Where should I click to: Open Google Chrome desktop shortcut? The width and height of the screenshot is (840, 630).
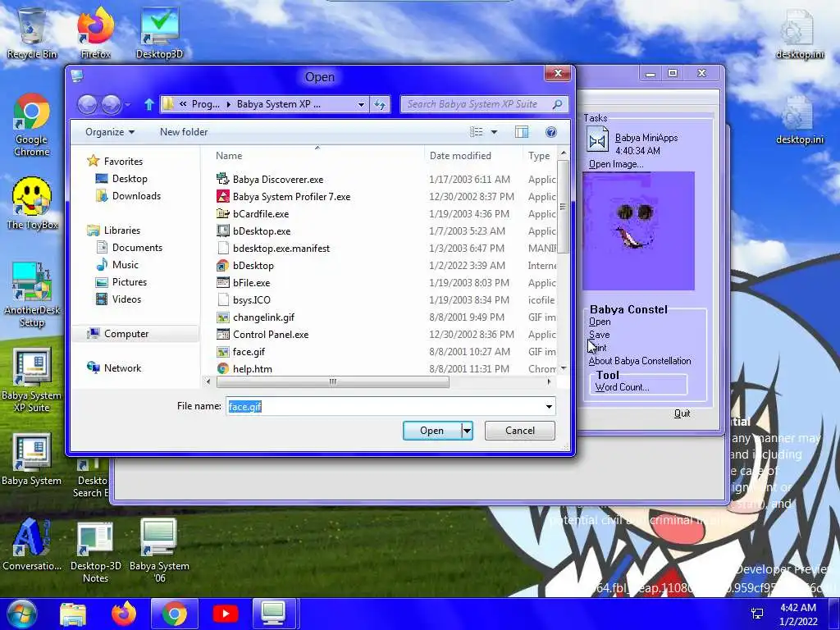tap(32, 125)
